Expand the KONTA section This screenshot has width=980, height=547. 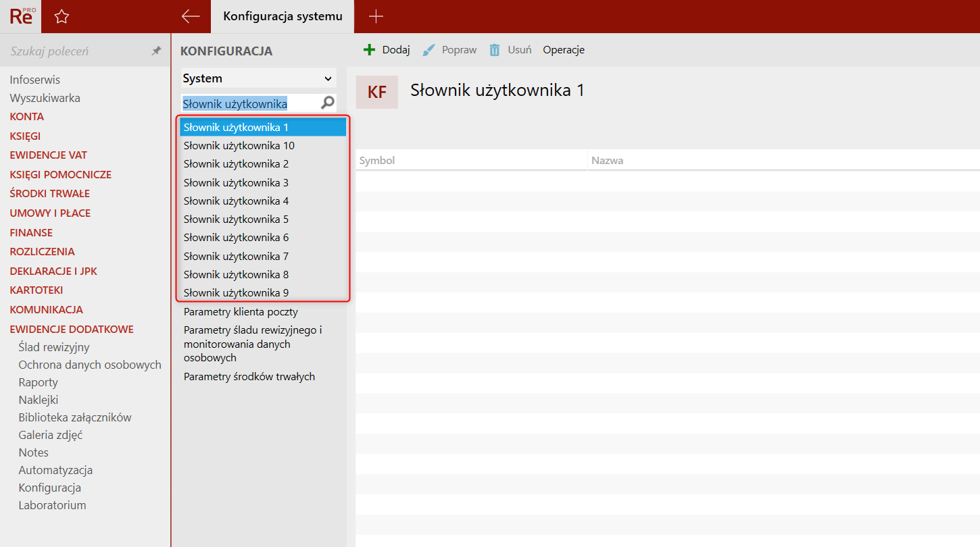point(27,117)
